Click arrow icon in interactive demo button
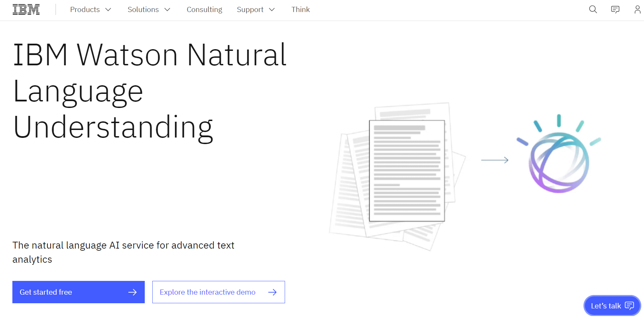Screen dimensions: 644x317 click(272, 292)
